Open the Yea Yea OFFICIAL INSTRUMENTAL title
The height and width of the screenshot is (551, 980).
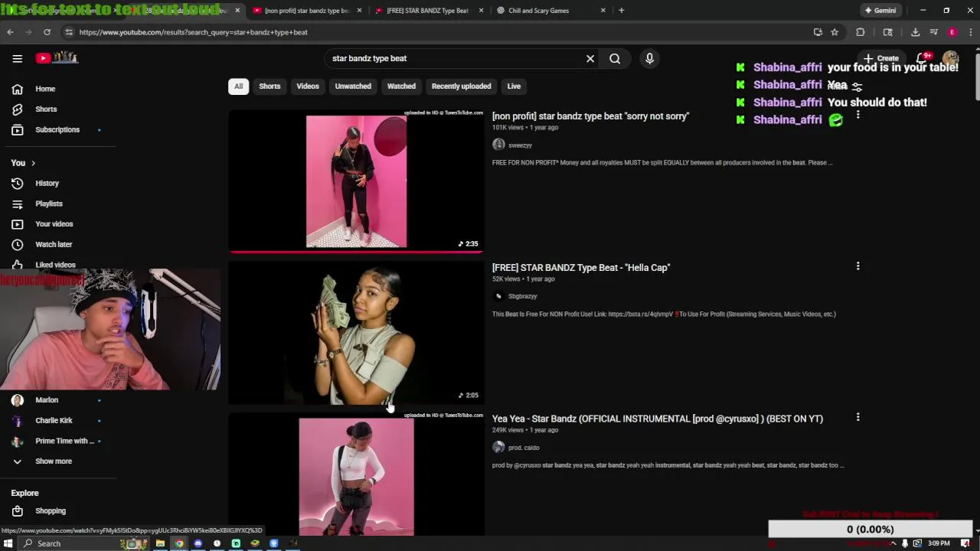coord(658,419)
